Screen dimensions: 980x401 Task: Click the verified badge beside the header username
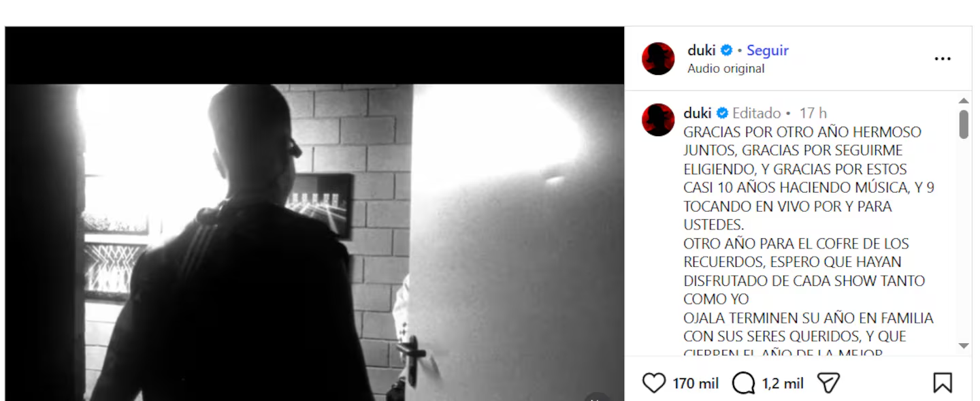727,50
